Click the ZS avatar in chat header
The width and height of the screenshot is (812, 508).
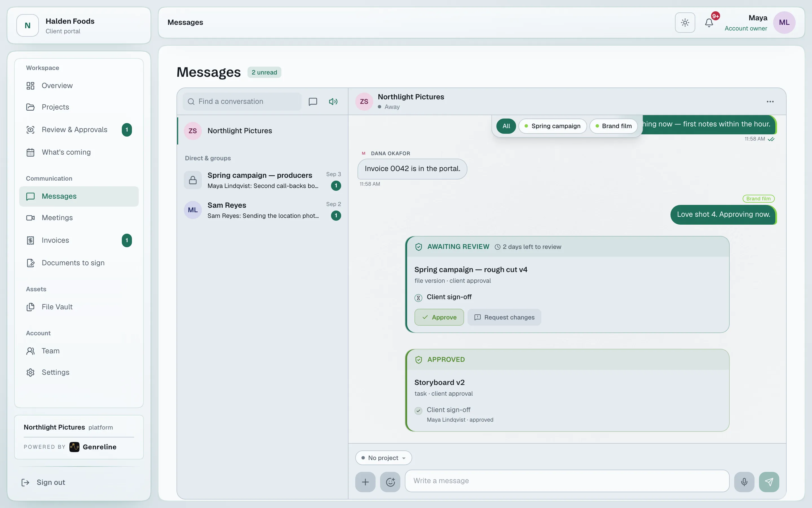(x=364, y=102)
